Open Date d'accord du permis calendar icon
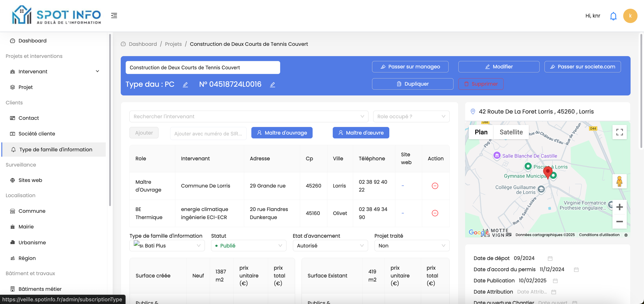The image size is (644, 304). [x=576, y=270]
